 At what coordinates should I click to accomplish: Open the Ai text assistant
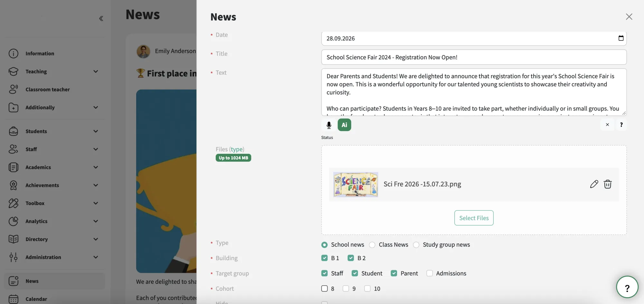click(344, 125)
